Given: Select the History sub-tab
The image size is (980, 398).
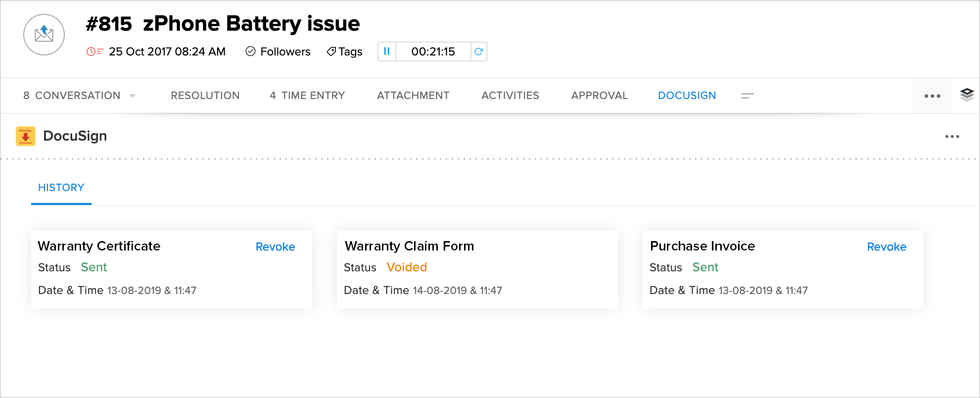Looking at the screenshot, I should [61, 188].
